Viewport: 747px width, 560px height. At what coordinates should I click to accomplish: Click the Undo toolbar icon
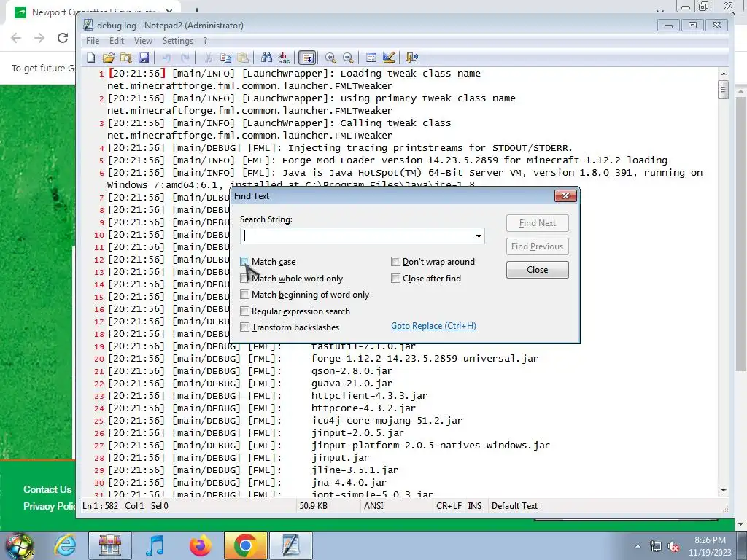(x=167, y=58)
